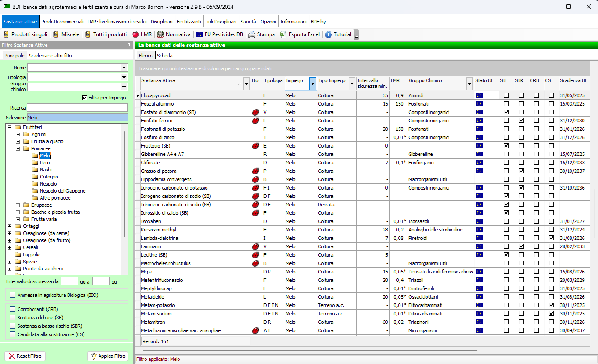Open Tutti i prodotti toolbar item
This screenshot has width=598, height=364.
(106, 34)
